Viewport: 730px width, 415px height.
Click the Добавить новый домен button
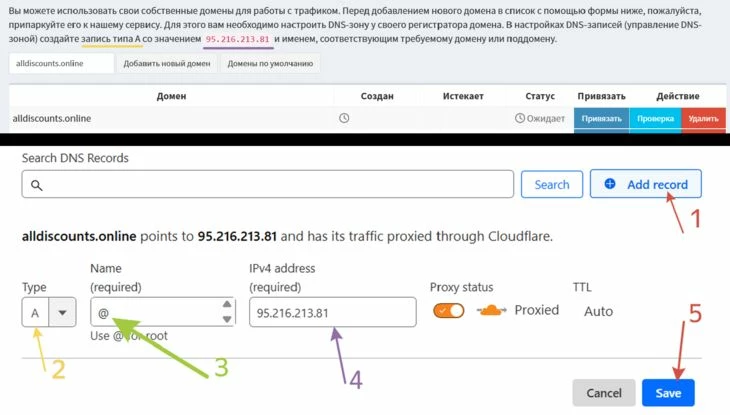point(167,63)
